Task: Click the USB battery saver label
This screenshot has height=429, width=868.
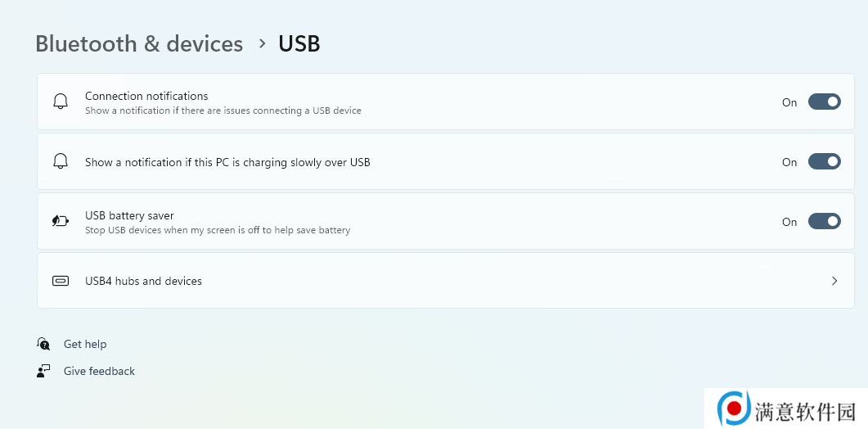Action: click(x=129, y=215)
